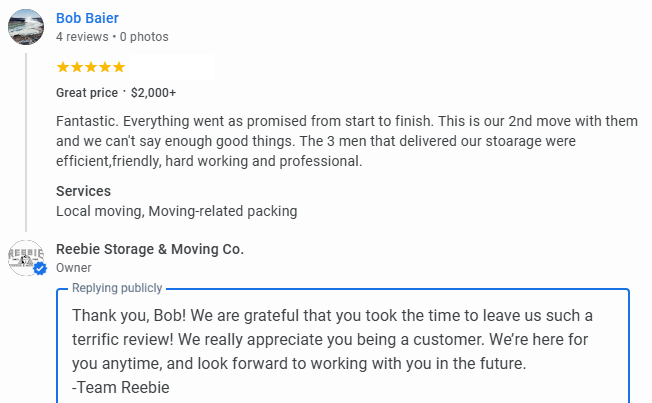
Task: Place cursor on the "-Team Reebie" signature line
Action: [121, 388]
